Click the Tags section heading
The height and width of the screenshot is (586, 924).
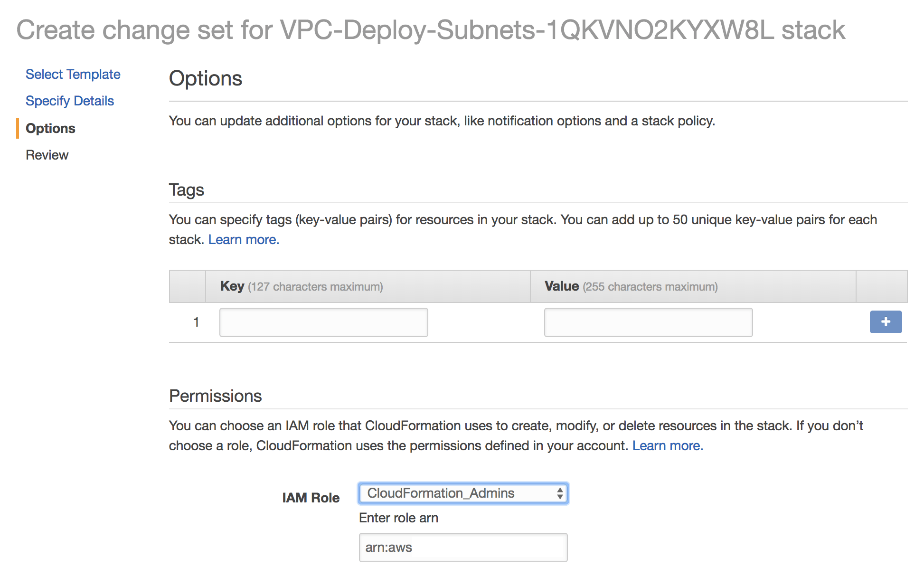[x=186, y=189]
